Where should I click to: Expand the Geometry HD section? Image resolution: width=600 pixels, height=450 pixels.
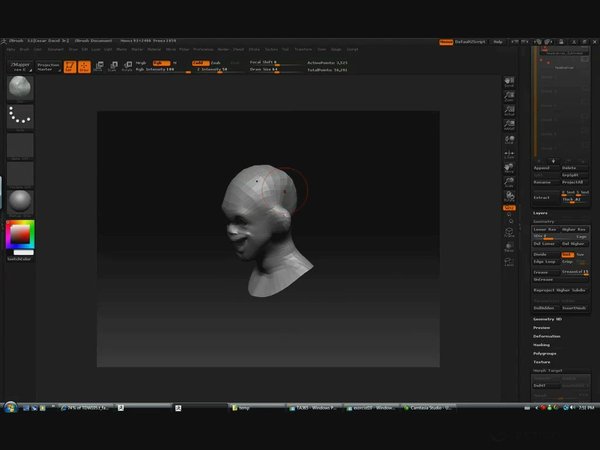coord(548,319)
